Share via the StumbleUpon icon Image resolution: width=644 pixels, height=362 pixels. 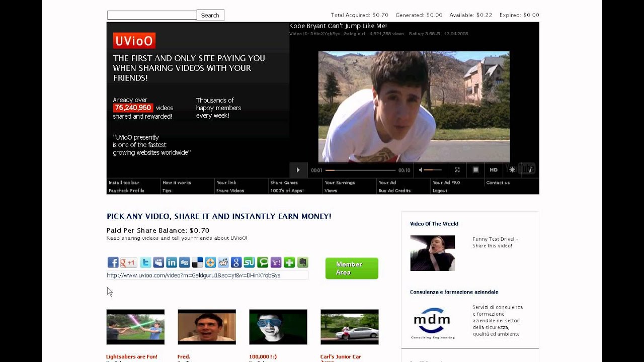tap(250, 262)
